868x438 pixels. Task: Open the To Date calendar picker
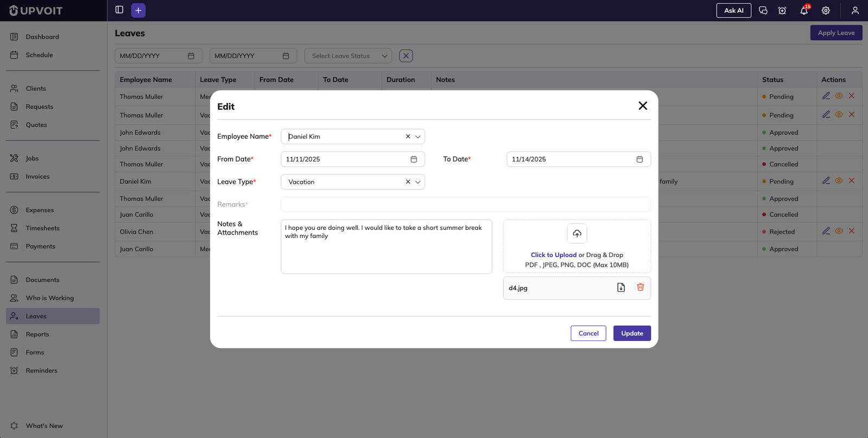point(640,159)
